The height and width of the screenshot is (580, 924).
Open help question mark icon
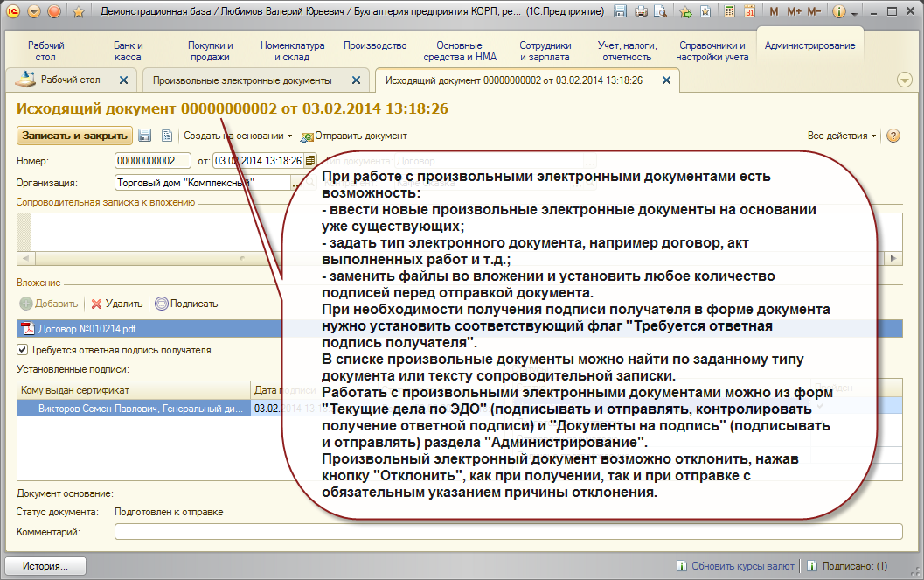click(893, 136)
